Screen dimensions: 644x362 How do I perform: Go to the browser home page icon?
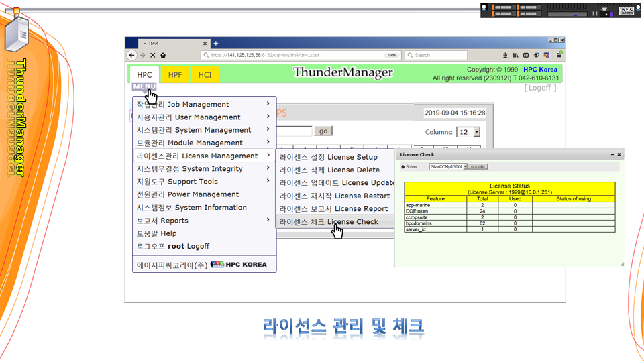tap(163, 56)
